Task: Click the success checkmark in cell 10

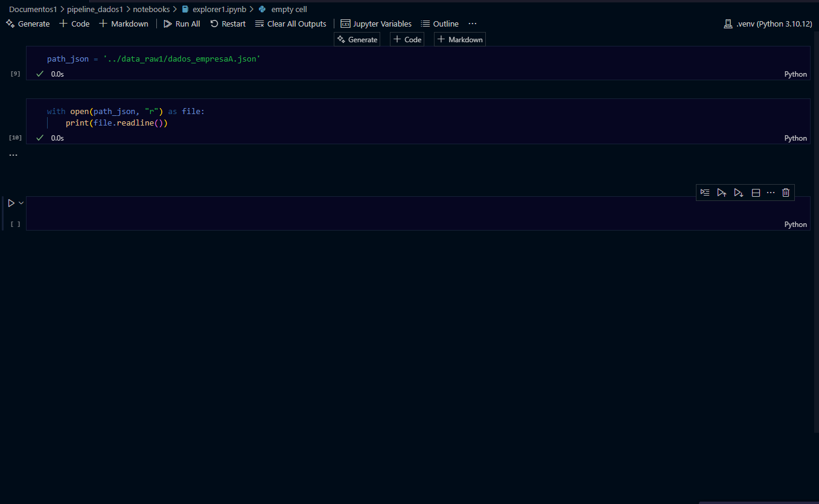Action: pyautogui.click(x=40, y=138)
